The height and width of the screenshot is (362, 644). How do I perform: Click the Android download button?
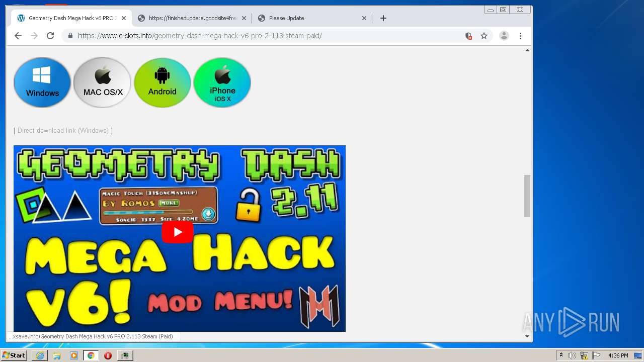162,82
